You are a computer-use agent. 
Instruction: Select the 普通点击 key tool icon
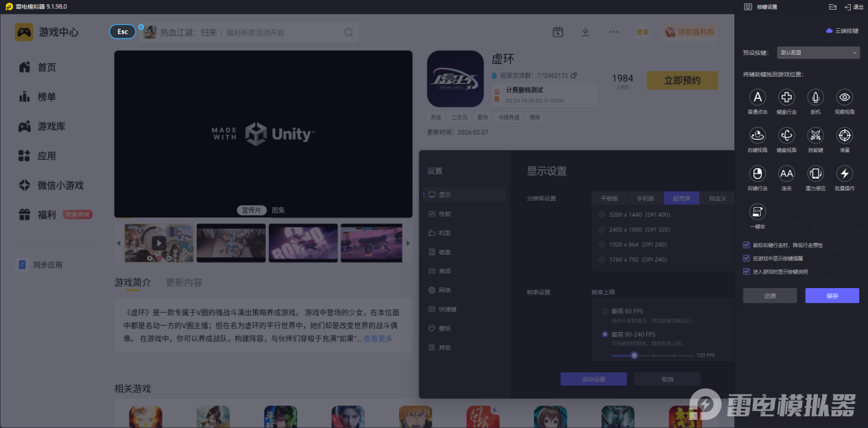pyautogui.click(x=757, y=98)
